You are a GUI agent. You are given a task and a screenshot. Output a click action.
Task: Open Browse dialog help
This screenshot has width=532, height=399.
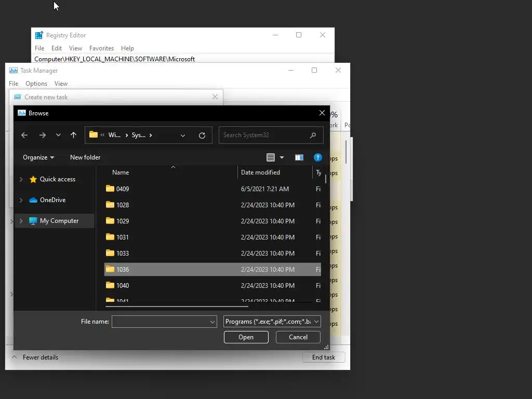(x=317, y=157)
